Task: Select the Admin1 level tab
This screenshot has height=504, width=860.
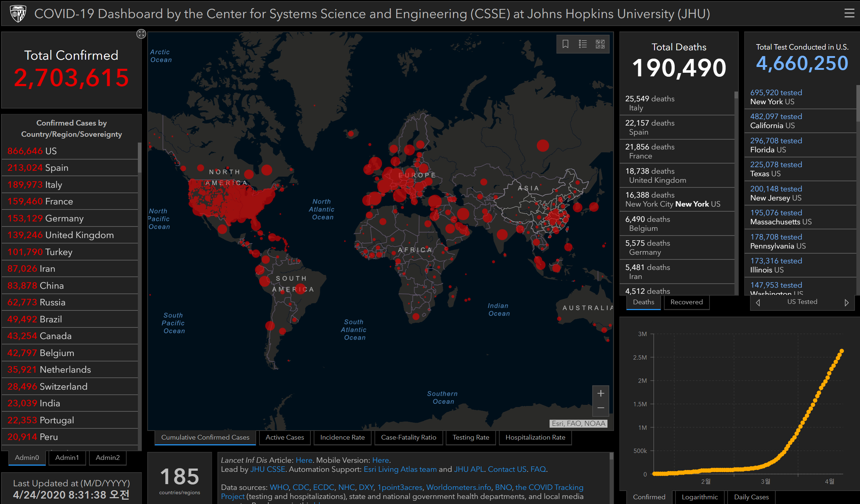Action: pyautogui.click(x=67, y=457)
